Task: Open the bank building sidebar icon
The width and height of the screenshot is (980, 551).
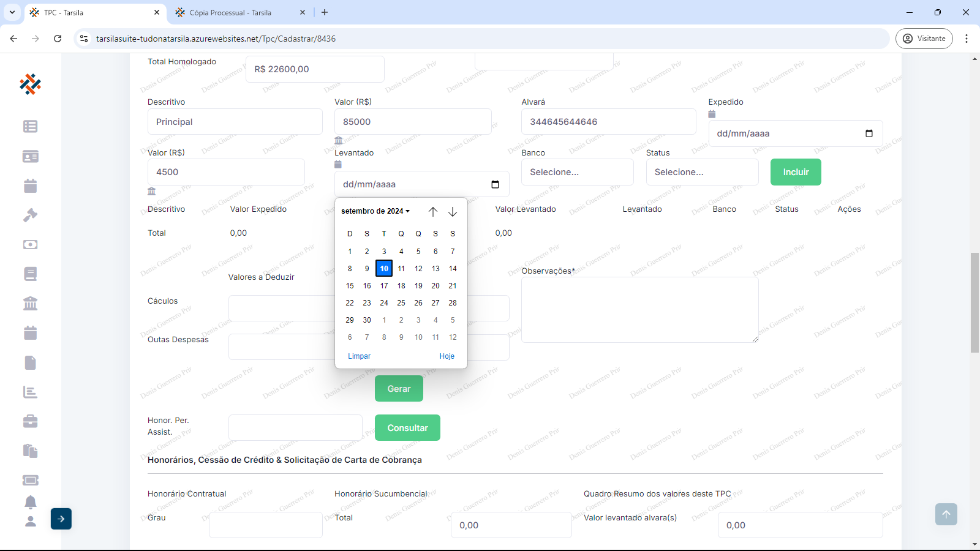Action: (30, 303)
